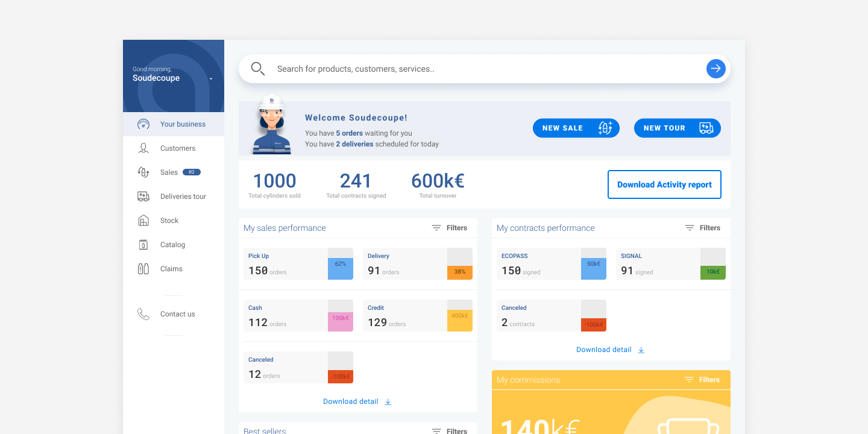The image size is (868, 434).
Task: Select the Cash 112 orders card
Action: click(x=298, y=316)
